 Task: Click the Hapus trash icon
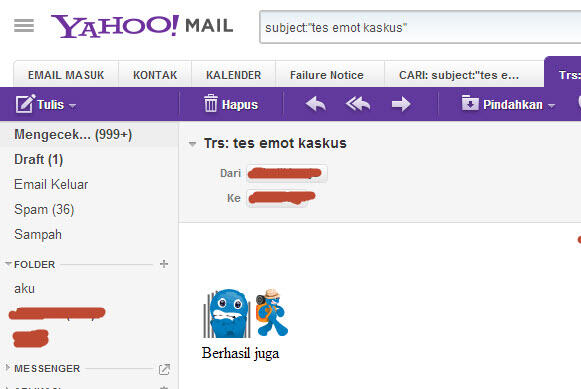pos(210,103)
